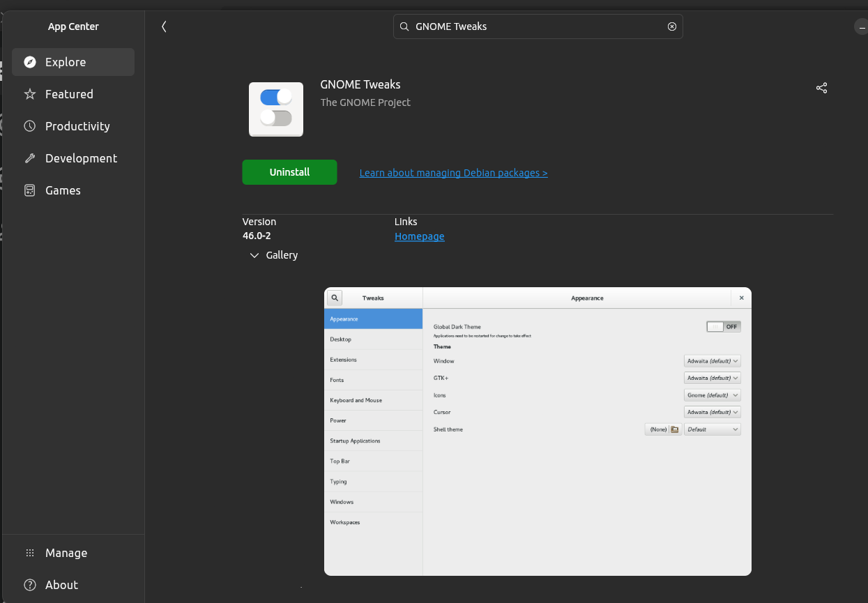868x603 pixels.
Task: Click the Links heading
Action: (406, 222)
